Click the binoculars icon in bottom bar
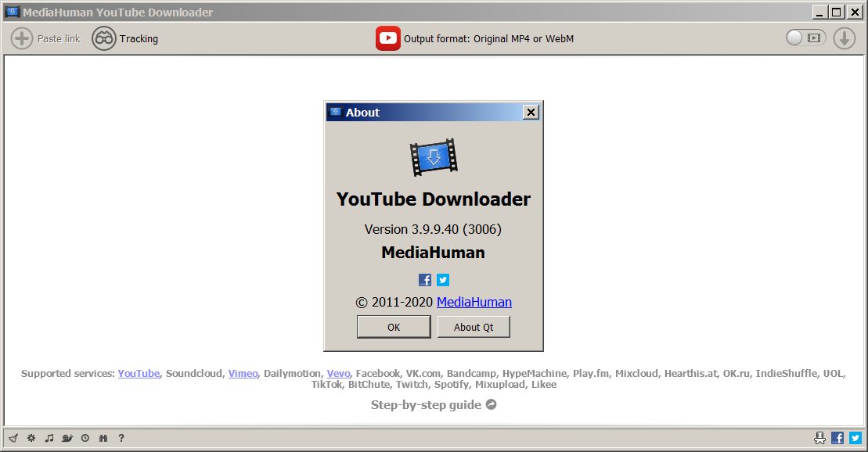Image resolution: width=868 pixels, height=452 pixels. tap(103, 438)
